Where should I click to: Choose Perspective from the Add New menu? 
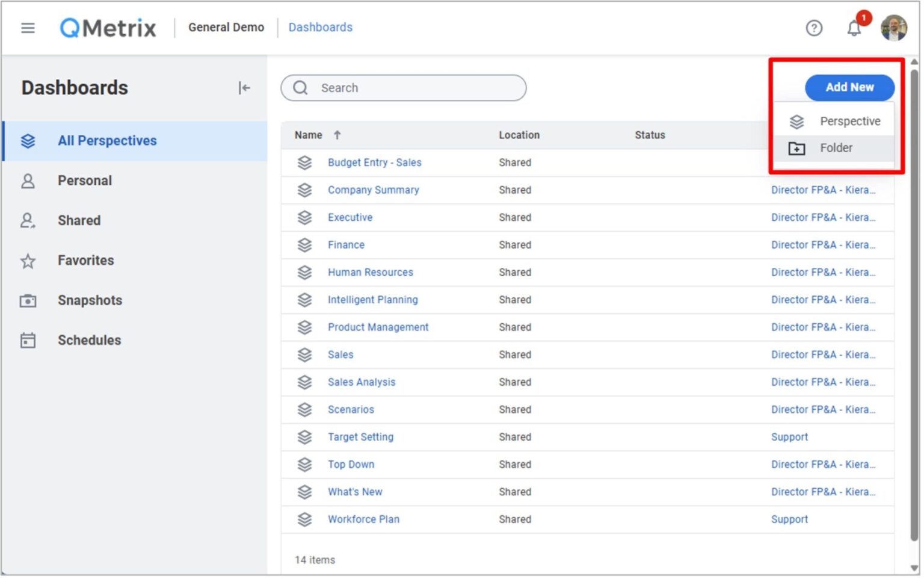click(849, 121)
